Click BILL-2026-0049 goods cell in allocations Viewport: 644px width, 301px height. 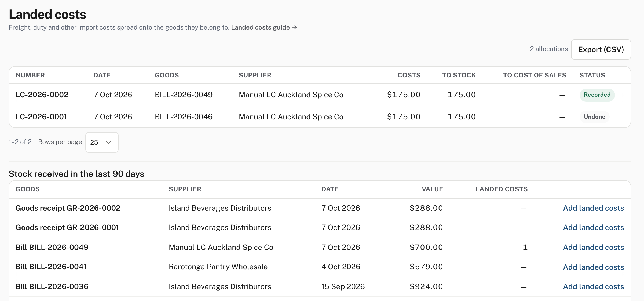coord(184,95)
